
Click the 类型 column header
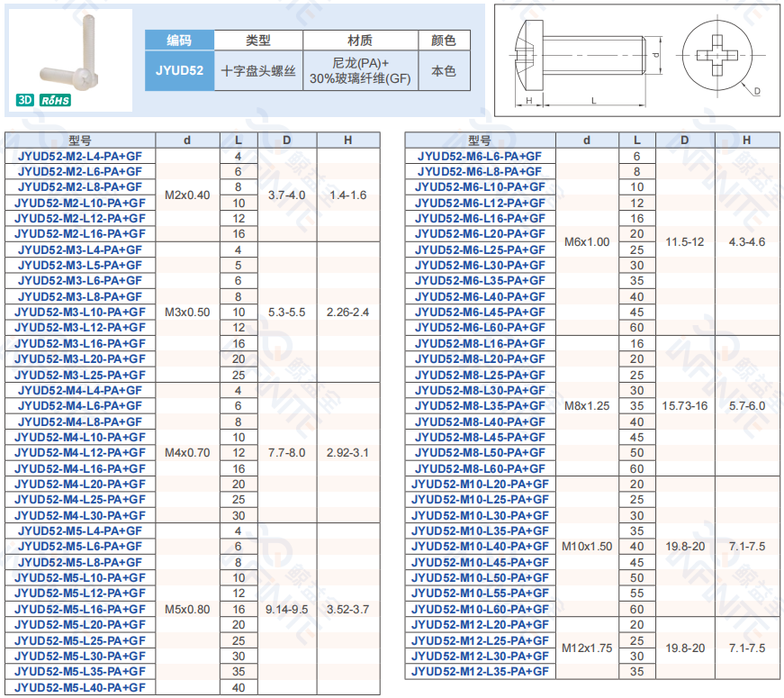(258, 40)
